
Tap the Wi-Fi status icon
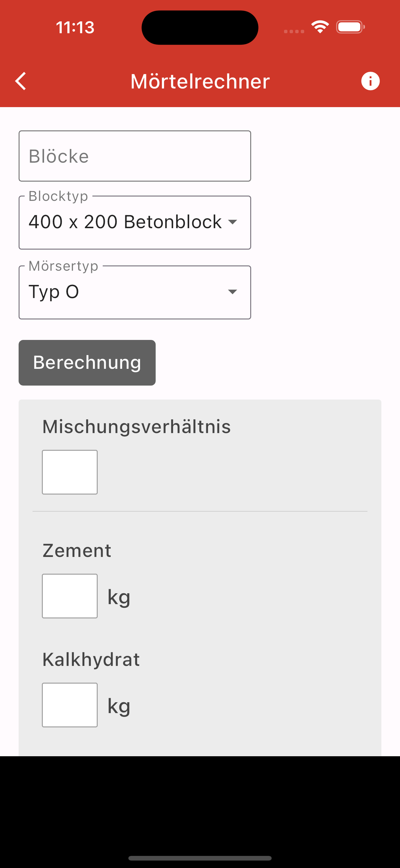320,27
